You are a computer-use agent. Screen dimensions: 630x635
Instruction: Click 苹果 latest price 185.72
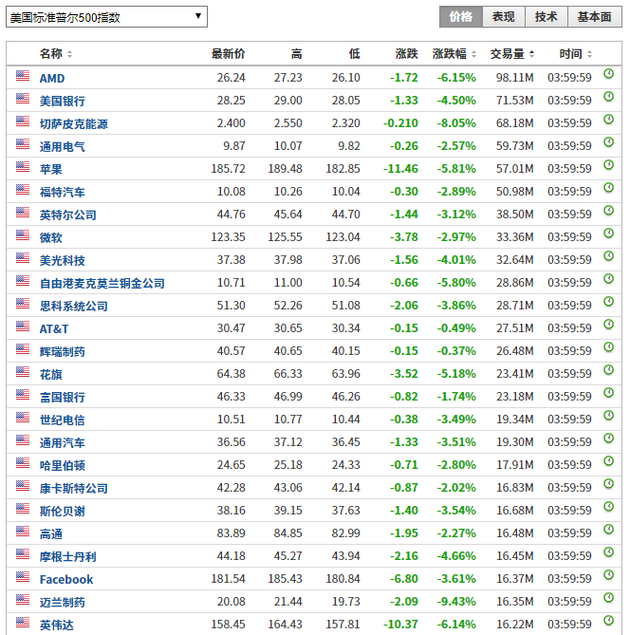(x=228, y=168)
